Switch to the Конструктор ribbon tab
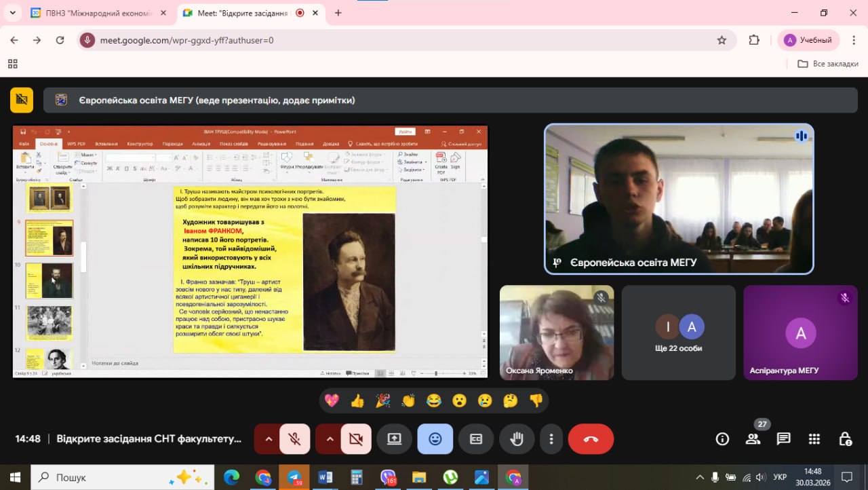This screenshot has width=868, height=490. (x=141, y=143)
